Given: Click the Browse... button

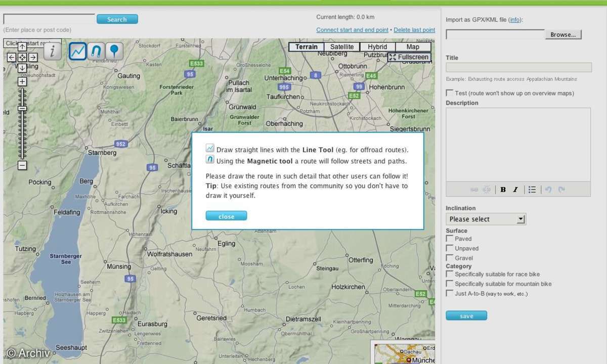Looking at the screenshot, I should (x=563, y=35).
